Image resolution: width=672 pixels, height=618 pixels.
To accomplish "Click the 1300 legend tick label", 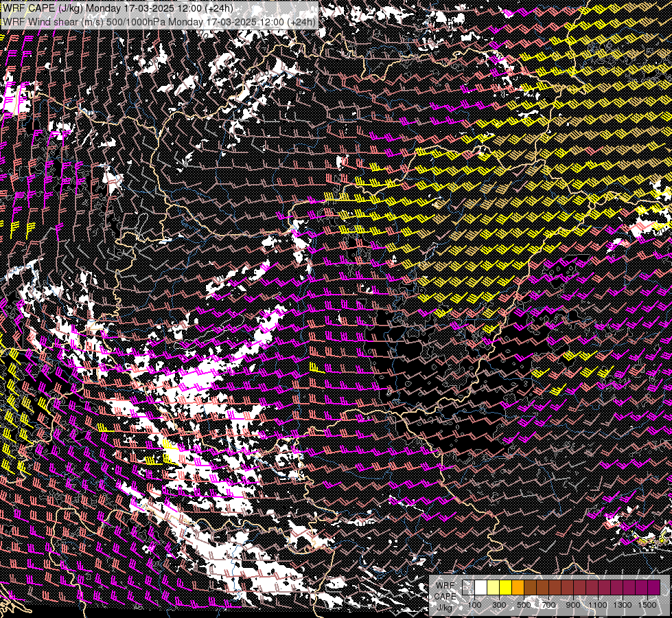I will [x=623, y=605].
